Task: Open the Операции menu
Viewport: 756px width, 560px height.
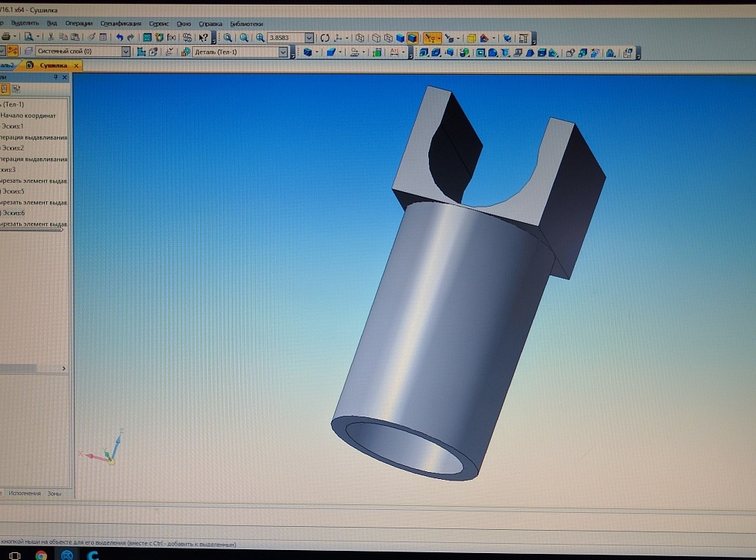Action: [x=79, y=23]
